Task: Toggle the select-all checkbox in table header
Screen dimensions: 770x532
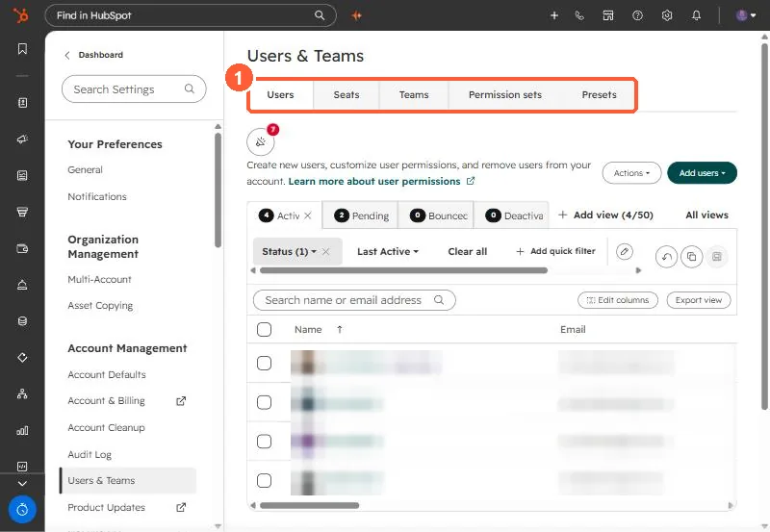Action: [x=264, y=329]
